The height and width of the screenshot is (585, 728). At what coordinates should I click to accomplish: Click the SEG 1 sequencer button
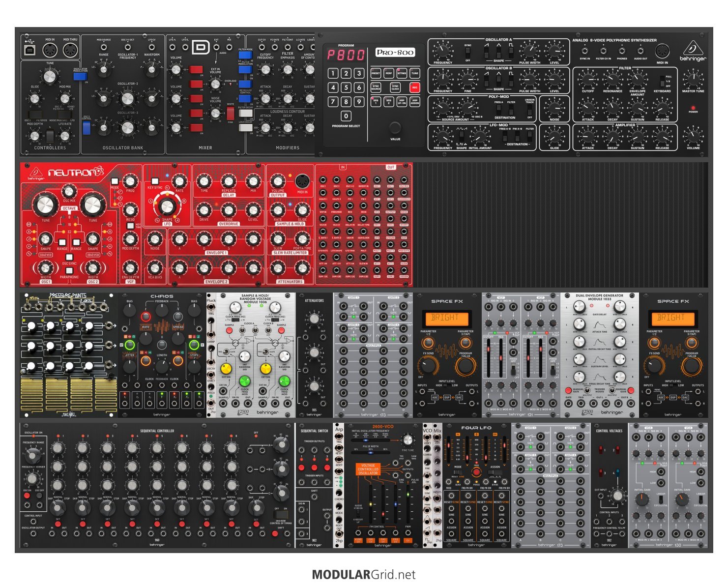376,102
